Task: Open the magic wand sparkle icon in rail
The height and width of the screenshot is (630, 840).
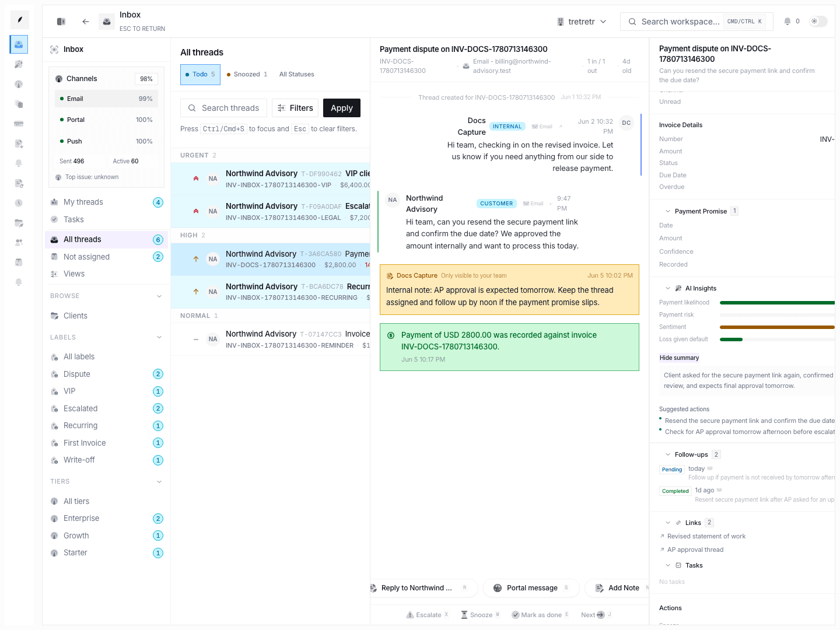Action: (19, 64)
